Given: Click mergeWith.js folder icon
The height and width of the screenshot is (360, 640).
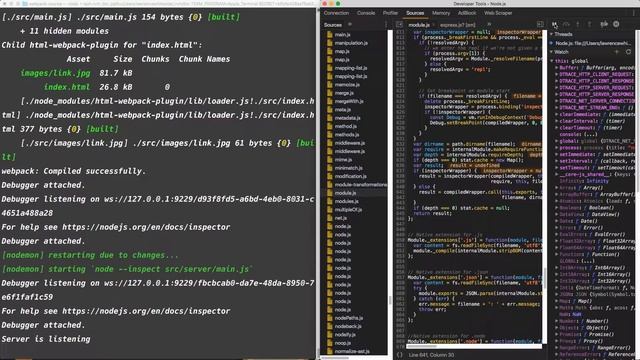Looking at the screenshot, I should point(330,101).
